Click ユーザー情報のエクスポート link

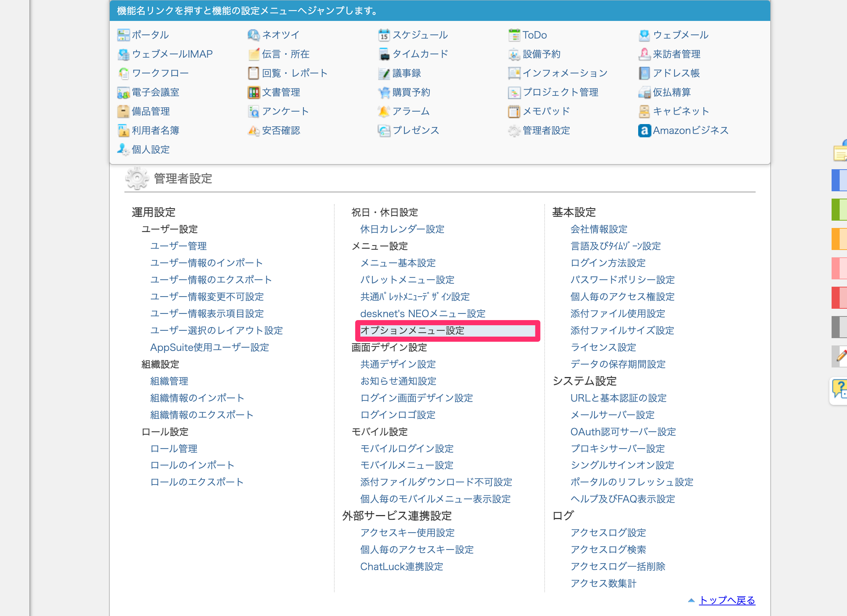(211, 279)
